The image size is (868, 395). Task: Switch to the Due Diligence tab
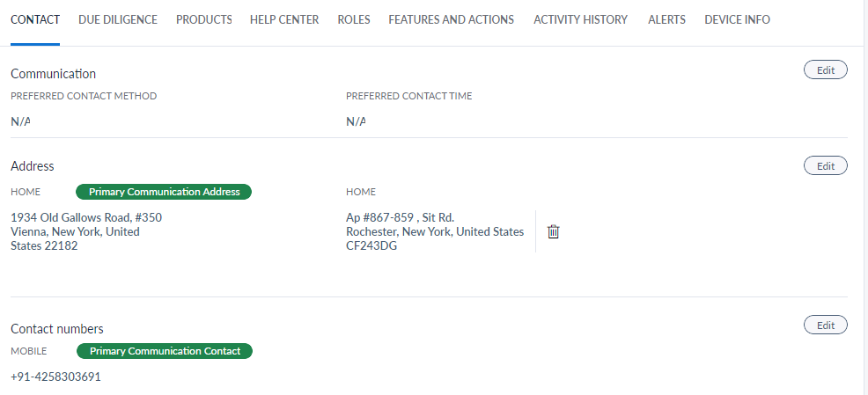[x=118, y=19]
